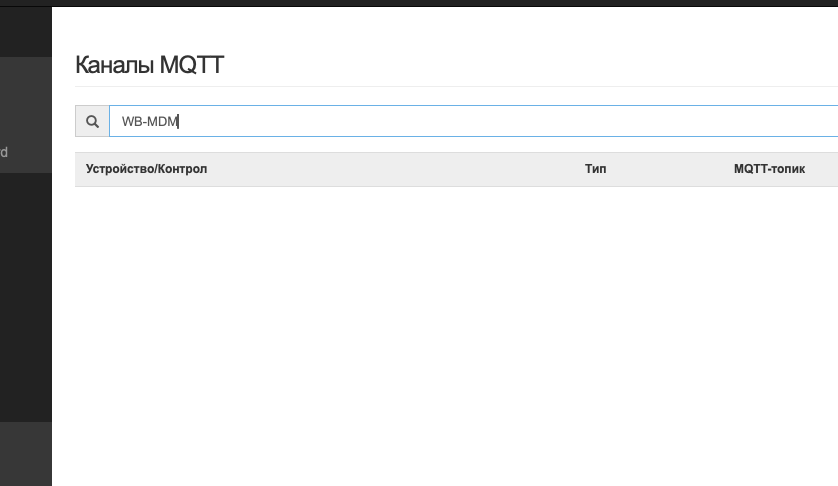Click the magnifier search icon
Viewport: 838px width, 486px height.
click(x=92, y=121)
